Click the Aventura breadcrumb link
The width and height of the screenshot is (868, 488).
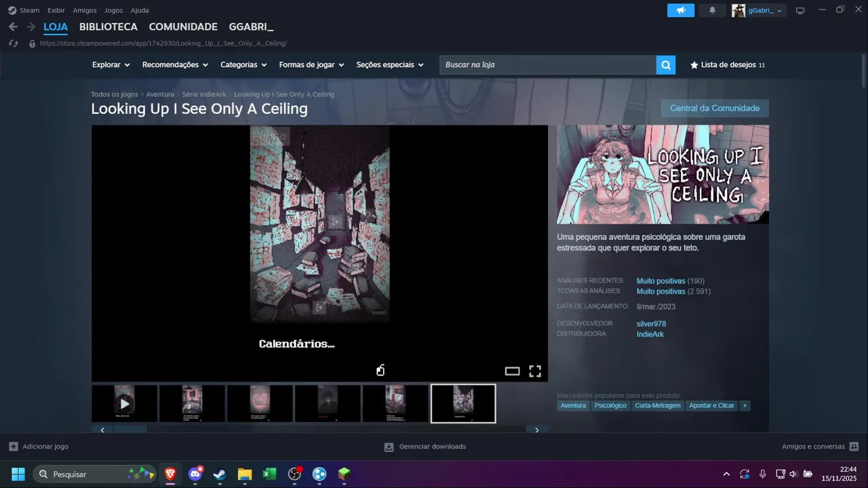160,94
